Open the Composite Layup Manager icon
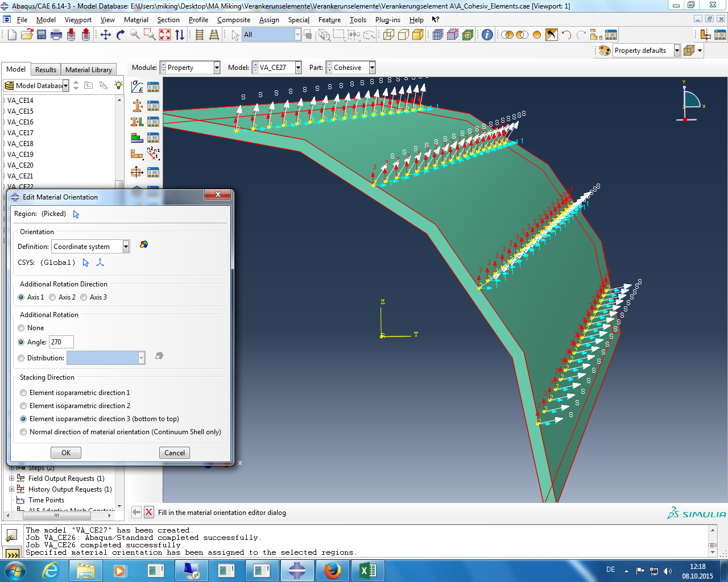This screenshot has height=582, width=728. [153, 138]
